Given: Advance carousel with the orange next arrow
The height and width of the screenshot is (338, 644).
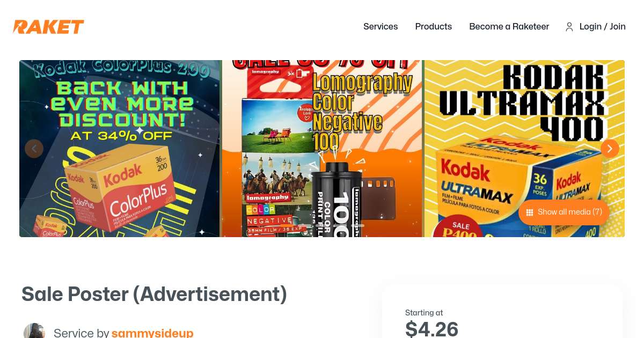Looking at the screenshot, I should pos(610,149).
